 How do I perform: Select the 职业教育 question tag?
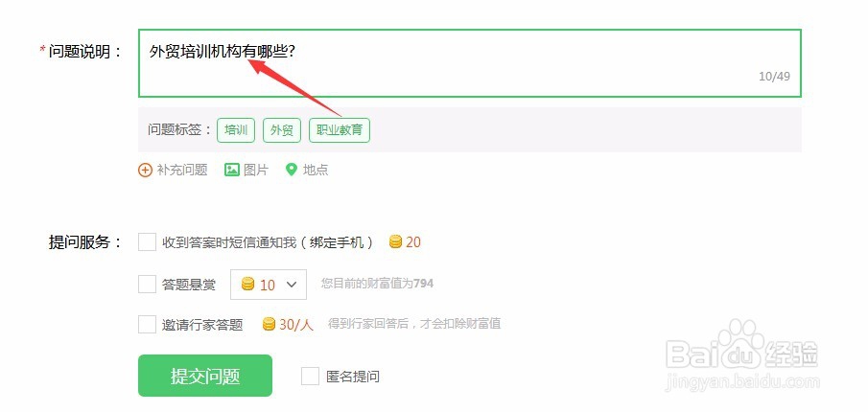(x=340, y=130)
